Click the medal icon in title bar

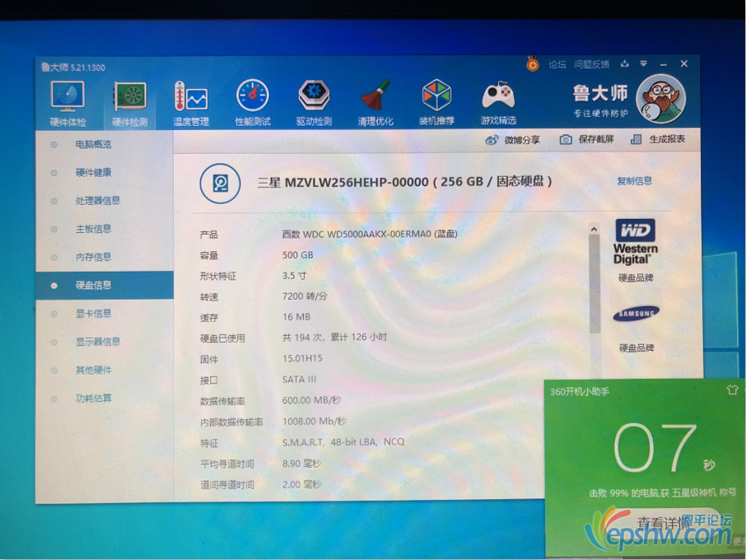(x=533, y=63)
